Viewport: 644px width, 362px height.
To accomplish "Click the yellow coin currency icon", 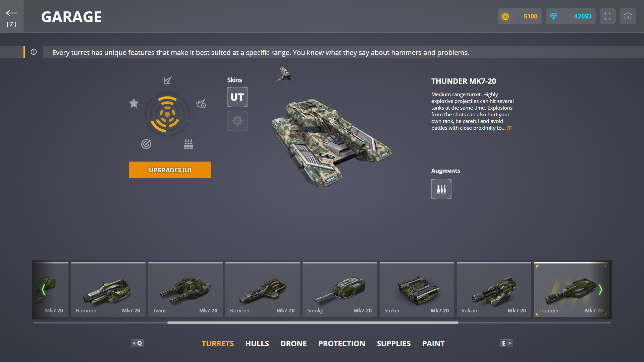I will [506, 16].
